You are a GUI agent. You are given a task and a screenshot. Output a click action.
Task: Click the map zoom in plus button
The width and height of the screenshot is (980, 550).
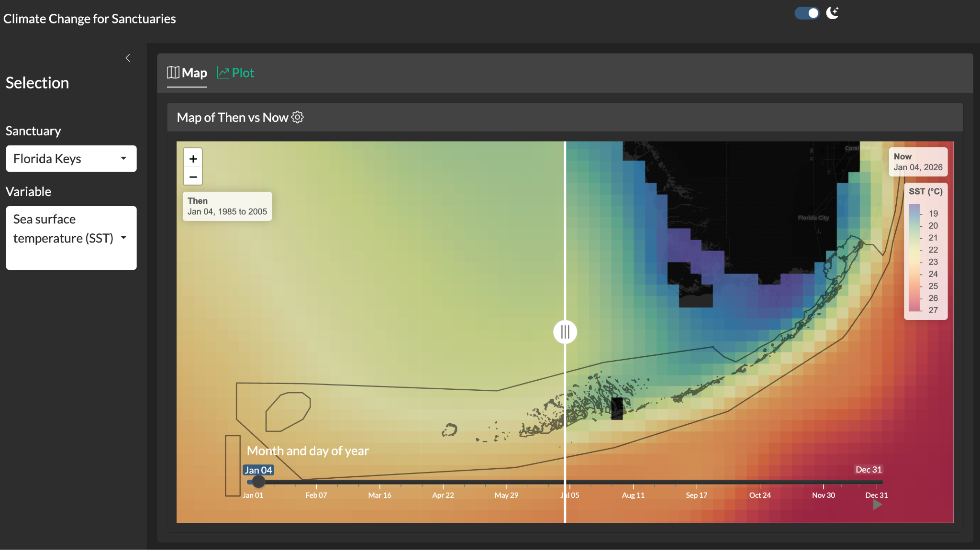coord(193,159)
